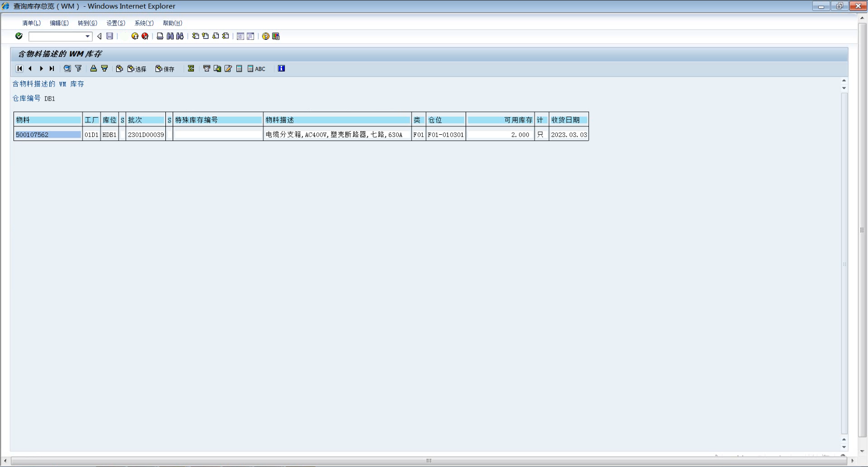Open the funnel Filter icon
The height and width of the screenshot is (467, 868).
[x=78, y=68]
